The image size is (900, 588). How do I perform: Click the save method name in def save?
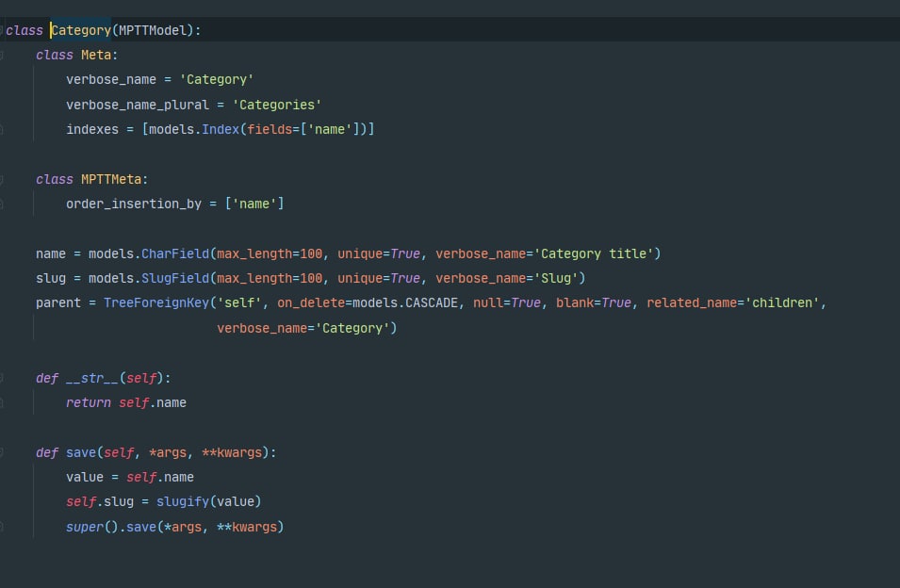[x=81, y=453]
